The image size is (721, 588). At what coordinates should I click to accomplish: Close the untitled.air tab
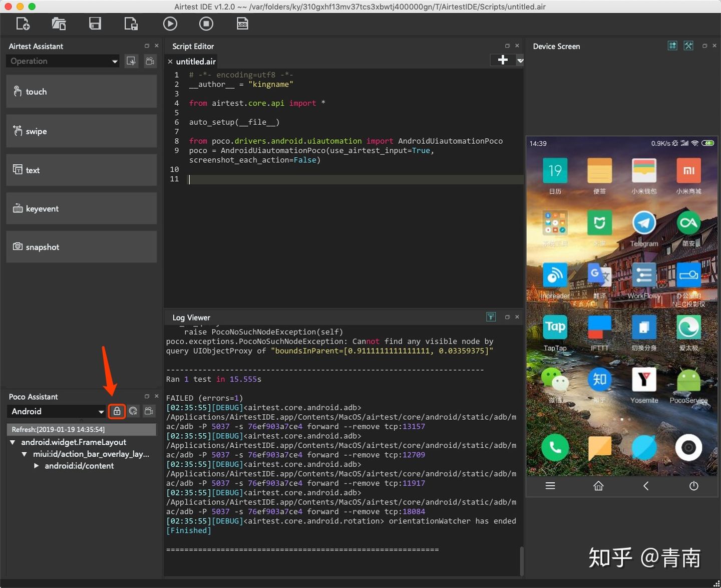click(170, 62)
